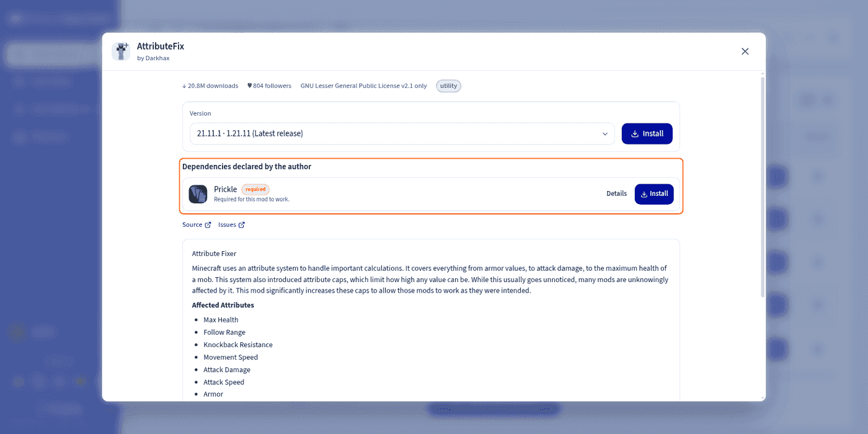Click the Version label
This screenshot has width=868, height=434.
pyautogui.click(x=200, y=113)
